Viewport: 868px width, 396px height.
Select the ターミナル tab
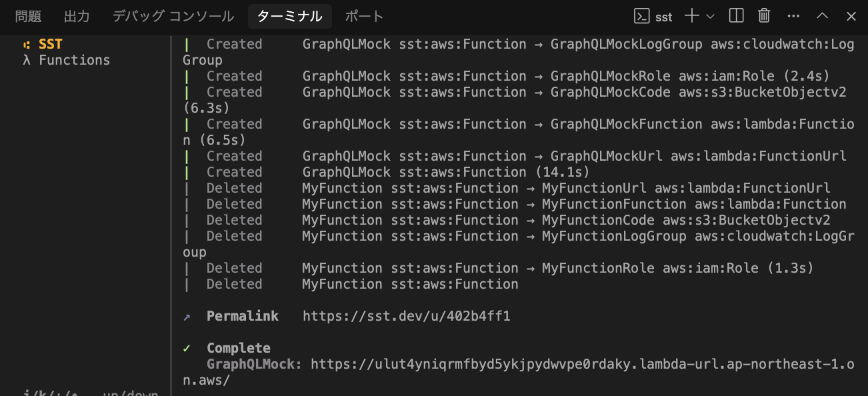coord(289,15)
